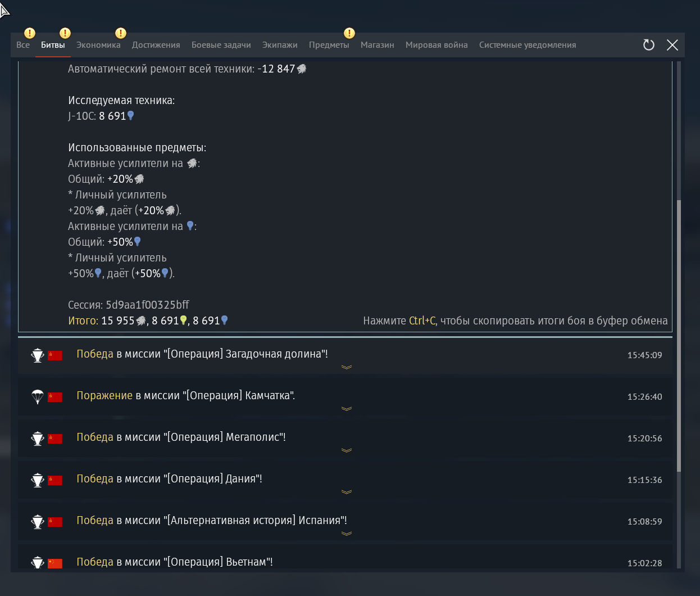Click the trophy icon for Дания

(x=38, y=480)
